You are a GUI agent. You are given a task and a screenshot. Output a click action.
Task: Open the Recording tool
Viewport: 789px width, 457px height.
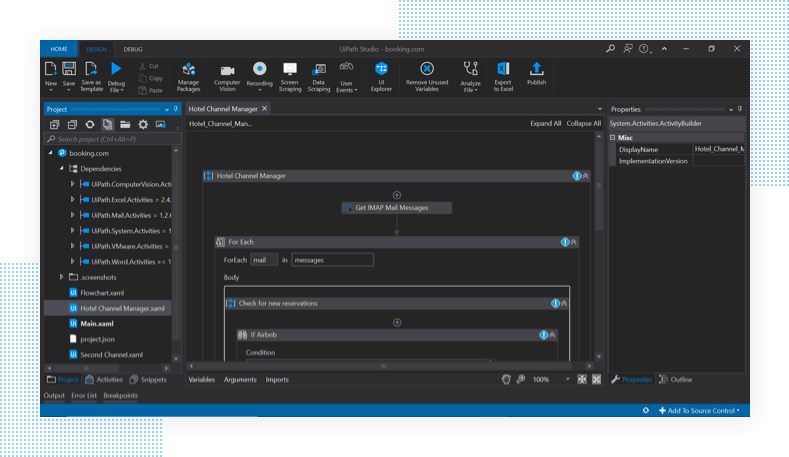260,77
